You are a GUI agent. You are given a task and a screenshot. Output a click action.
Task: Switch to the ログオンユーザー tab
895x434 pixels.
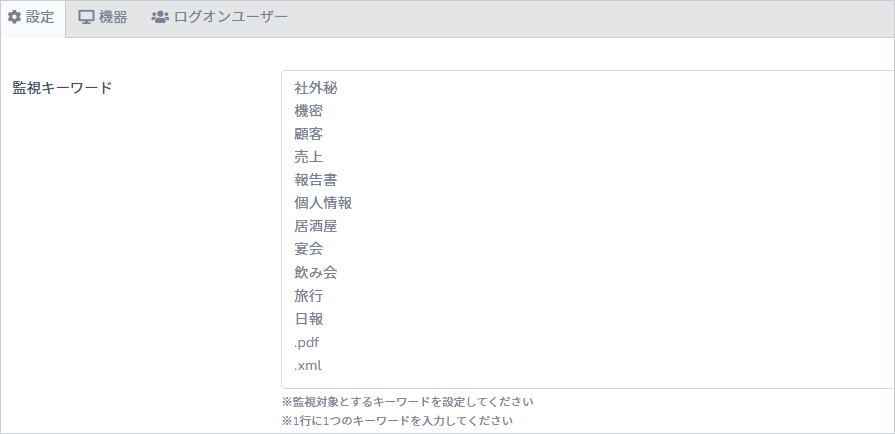coord(220,18)
